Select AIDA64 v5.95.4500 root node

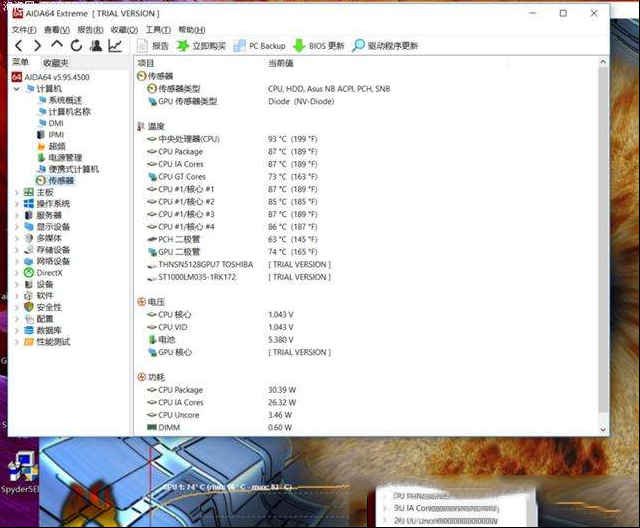(x=51, y=77)
